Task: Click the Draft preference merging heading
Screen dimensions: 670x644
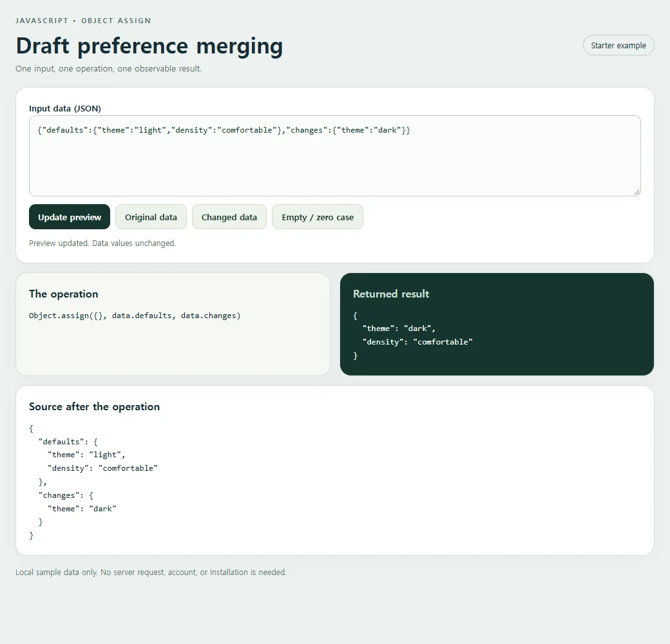Action: [x=149, y=46]
